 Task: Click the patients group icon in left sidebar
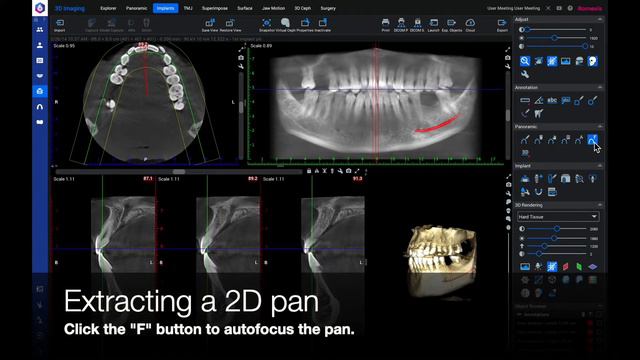click(40, 30)
